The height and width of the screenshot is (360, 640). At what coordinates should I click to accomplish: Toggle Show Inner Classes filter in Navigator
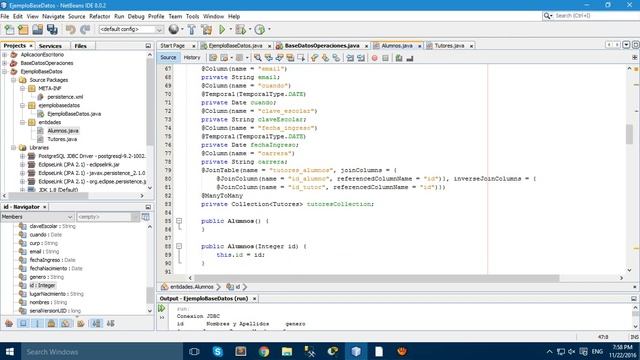66,323
